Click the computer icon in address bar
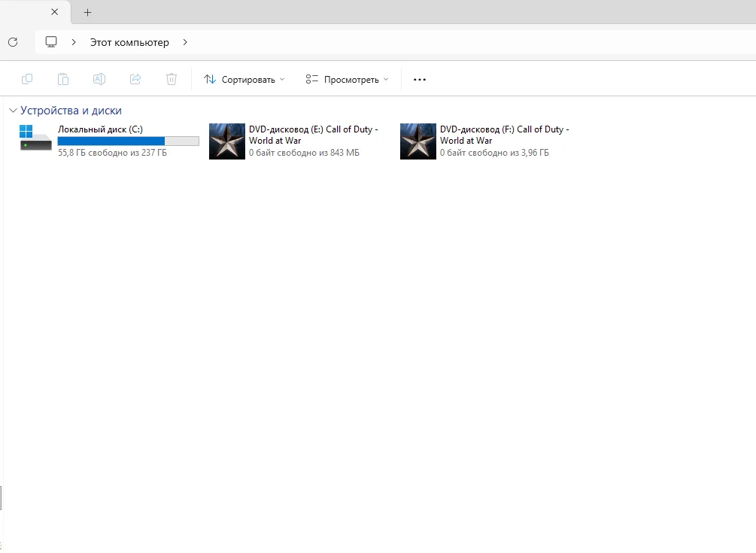 51,42
